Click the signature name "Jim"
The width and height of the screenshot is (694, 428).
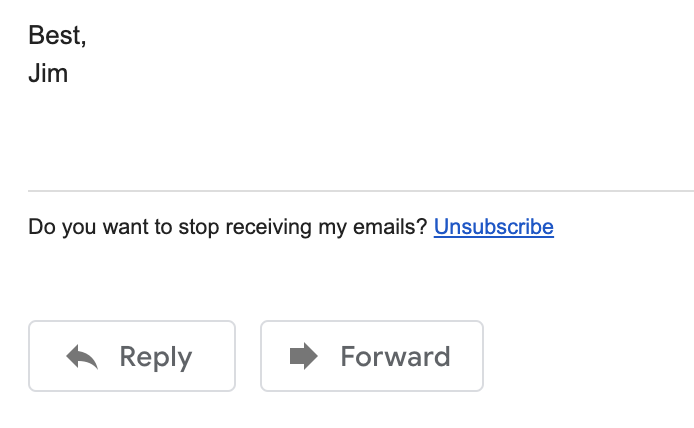48,73
